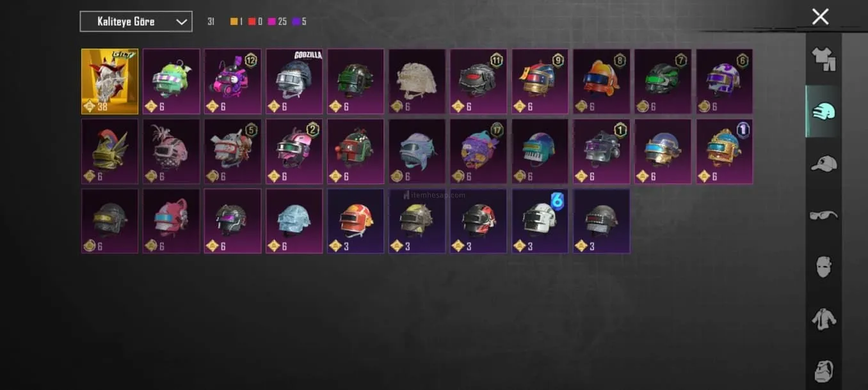Open the face mask category icon
The image size is (868, 390).
(x=824, y=267)
